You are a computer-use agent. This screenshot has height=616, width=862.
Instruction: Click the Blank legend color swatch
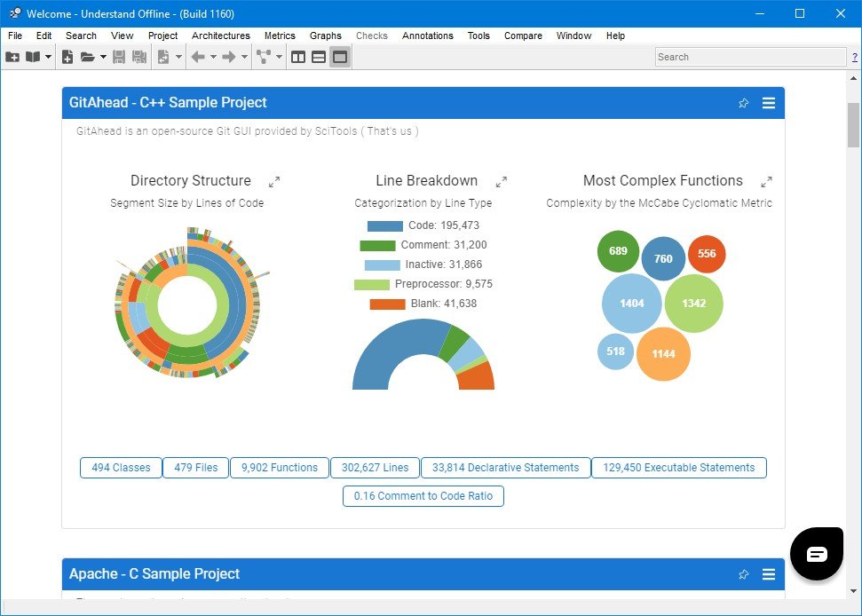click(x=388, y=304)
